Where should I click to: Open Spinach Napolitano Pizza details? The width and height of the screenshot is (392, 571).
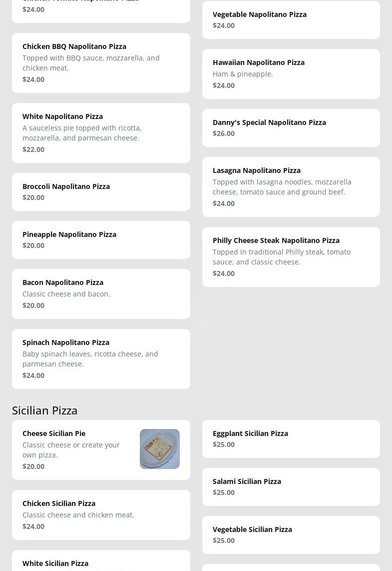[101, 359]
